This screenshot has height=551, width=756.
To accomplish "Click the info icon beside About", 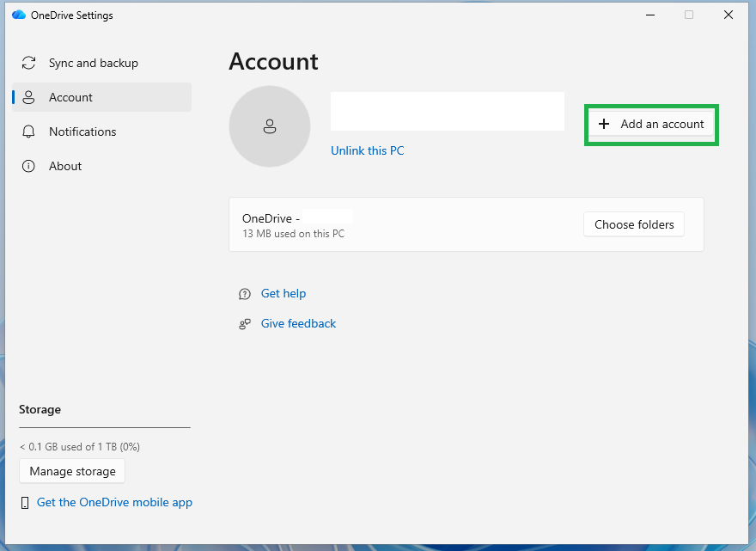I will tap(28, 167).
